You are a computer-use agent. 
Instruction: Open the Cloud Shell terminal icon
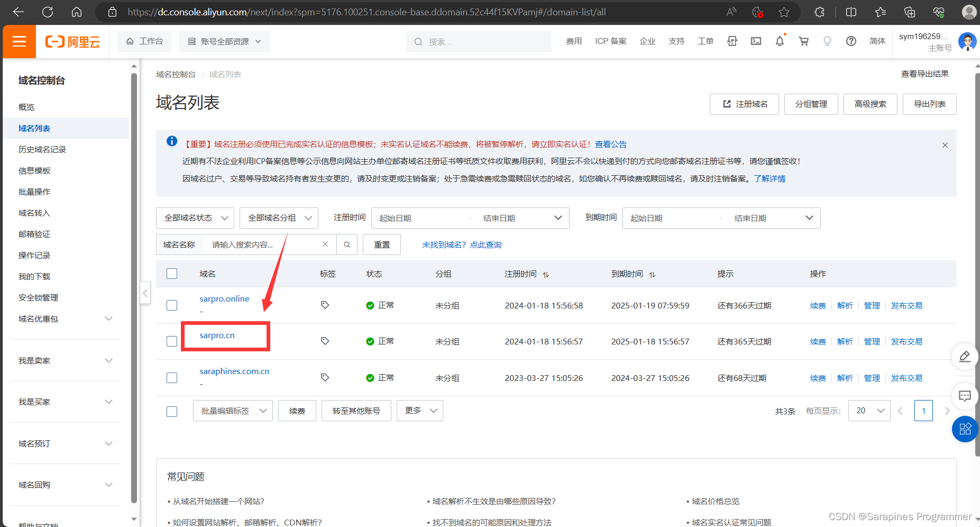point(756,41)
